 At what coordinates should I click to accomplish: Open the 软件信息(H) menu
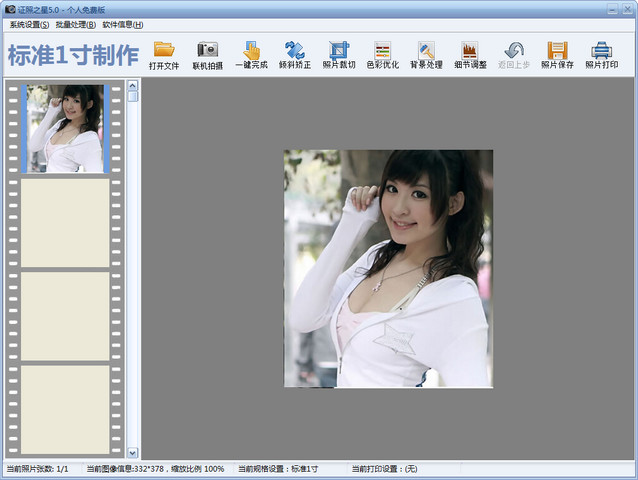pyautogui.click(x=122, y=25)
